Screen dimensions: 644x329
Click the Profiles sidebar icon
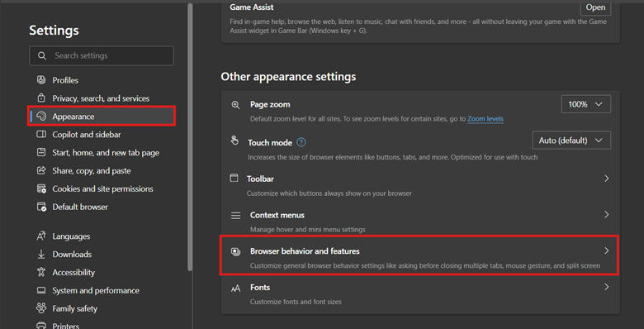pos(41,80)
